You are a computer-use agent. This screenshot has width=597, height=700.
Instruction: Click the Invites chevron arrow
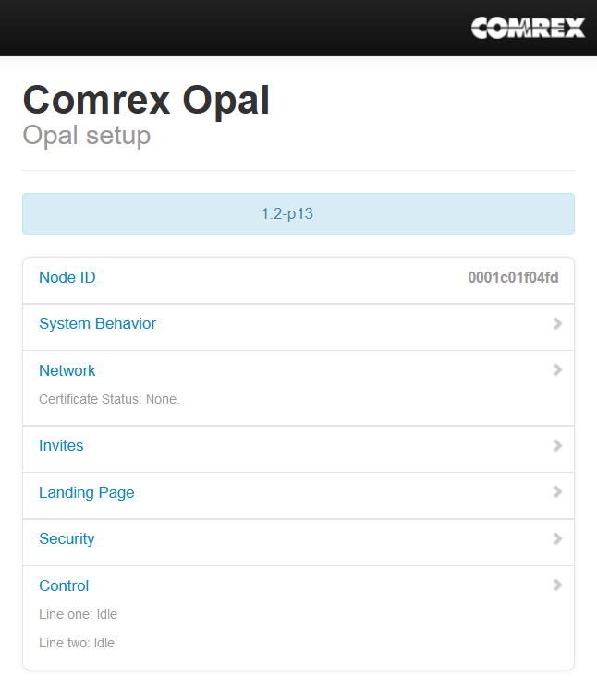pyautogui.click(x=557, y=445)
